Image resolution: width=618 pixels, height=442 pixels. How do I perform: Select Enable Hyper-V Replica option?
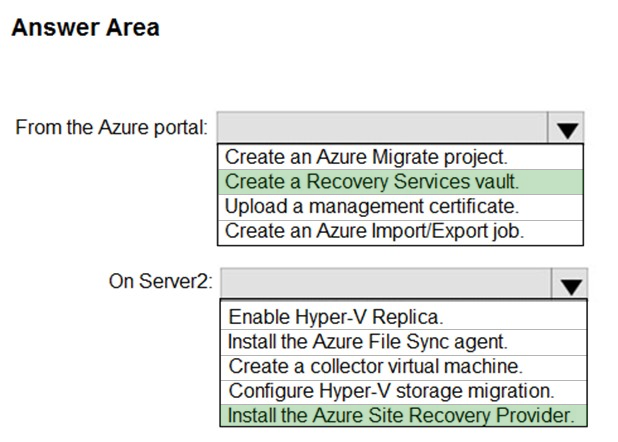[x=404, y=317]
